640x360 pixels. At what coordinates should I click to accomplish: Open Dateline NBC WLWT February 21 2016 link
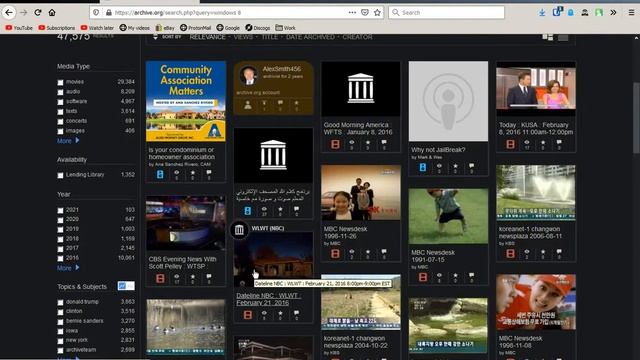click(269, 299)
